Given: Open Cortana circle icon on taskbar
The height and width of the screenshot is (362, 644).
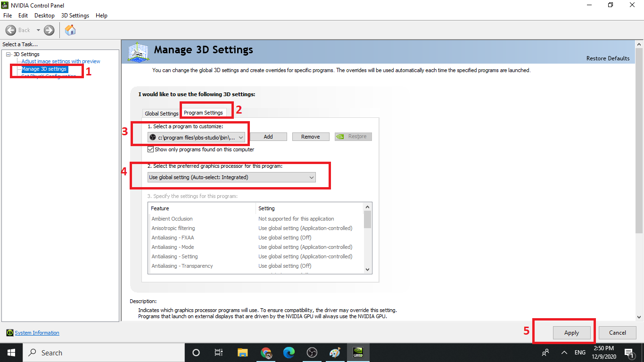Looking at the screenshot, I should (x=196, y=353).
